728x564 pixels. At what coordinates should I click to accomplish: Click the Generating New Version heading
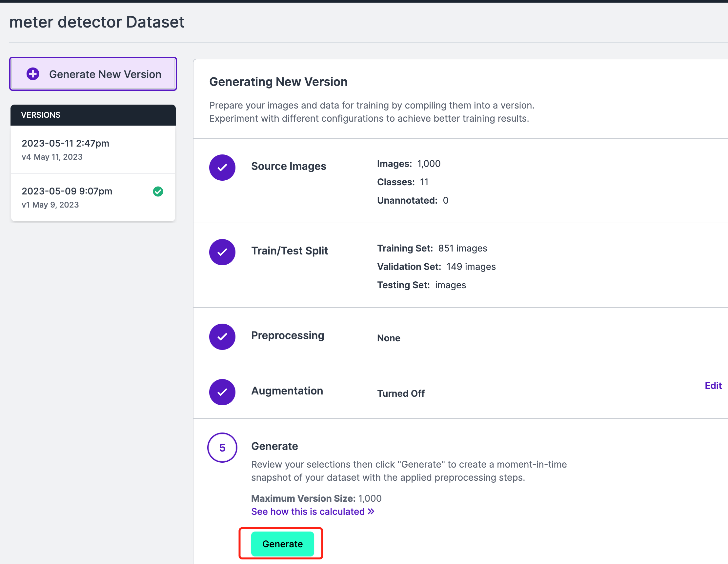(278, 82)
